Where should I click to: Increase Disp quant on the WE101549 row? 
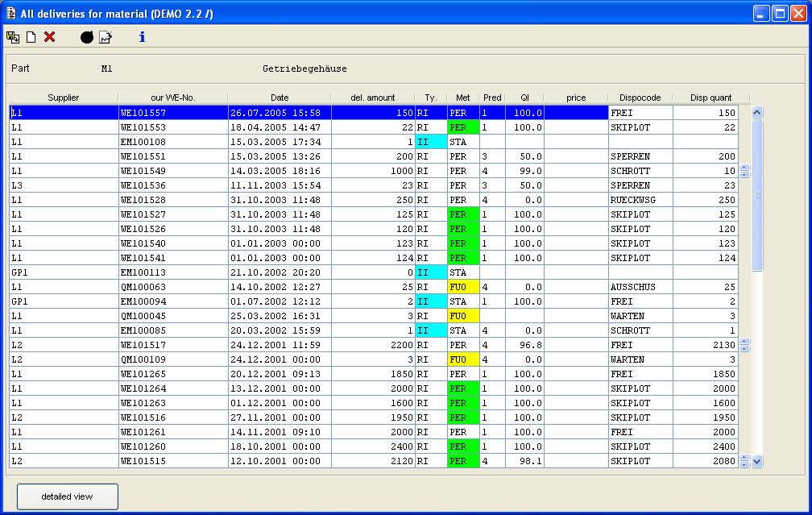pos(744,168)
